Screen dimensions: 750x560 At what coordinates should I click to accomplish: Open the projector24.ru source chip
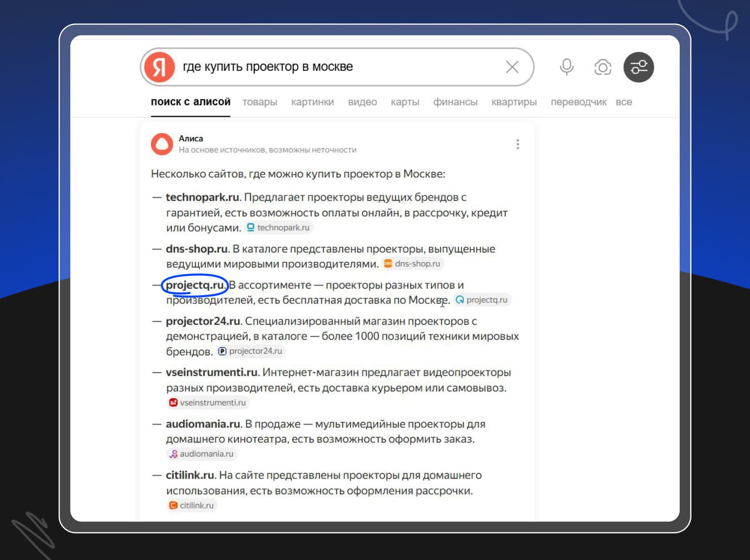(251, 351)
